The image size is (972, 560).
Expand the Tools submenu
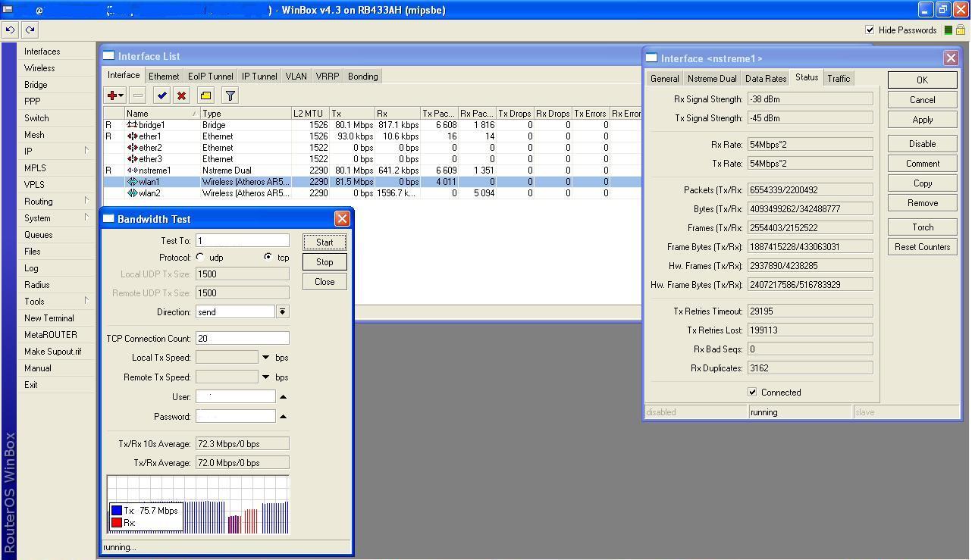[86, 301]
